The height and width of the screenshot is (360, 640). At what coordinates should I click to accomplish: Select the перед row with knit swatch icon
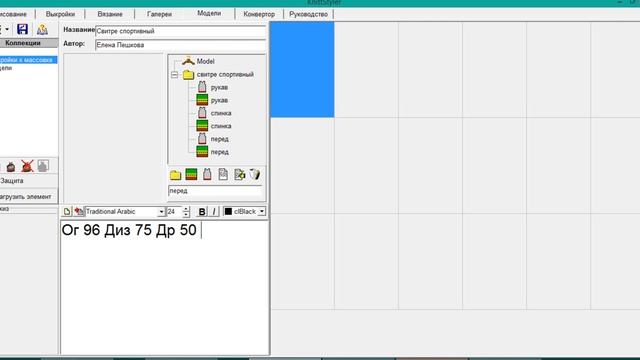(213, 152)
